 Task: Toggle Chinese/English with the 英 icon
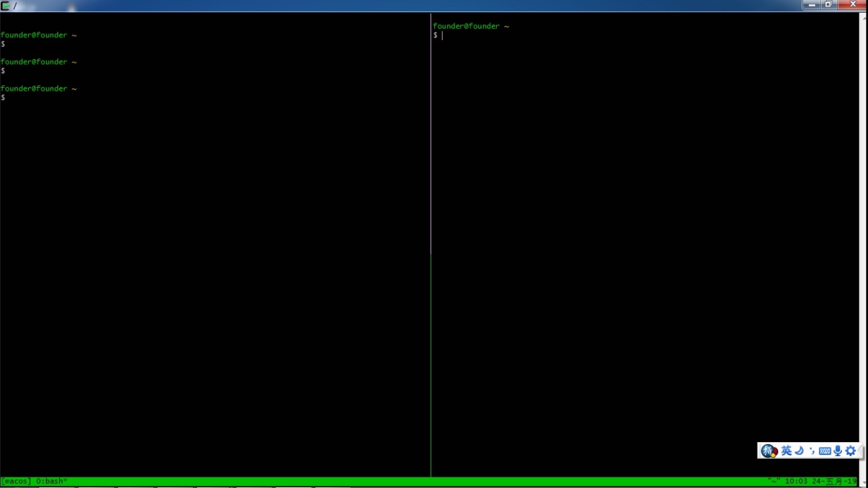click(786, 451)
